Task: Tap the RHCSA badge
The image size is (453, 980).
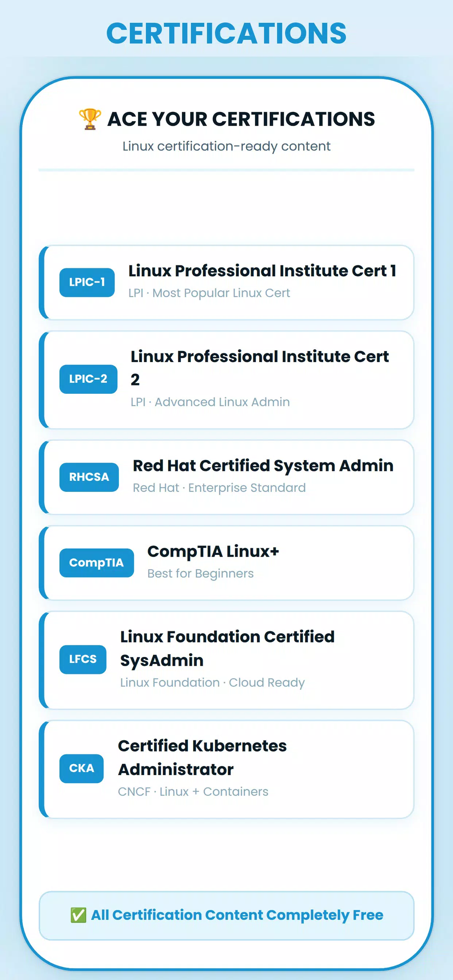Action: point(89,477)
